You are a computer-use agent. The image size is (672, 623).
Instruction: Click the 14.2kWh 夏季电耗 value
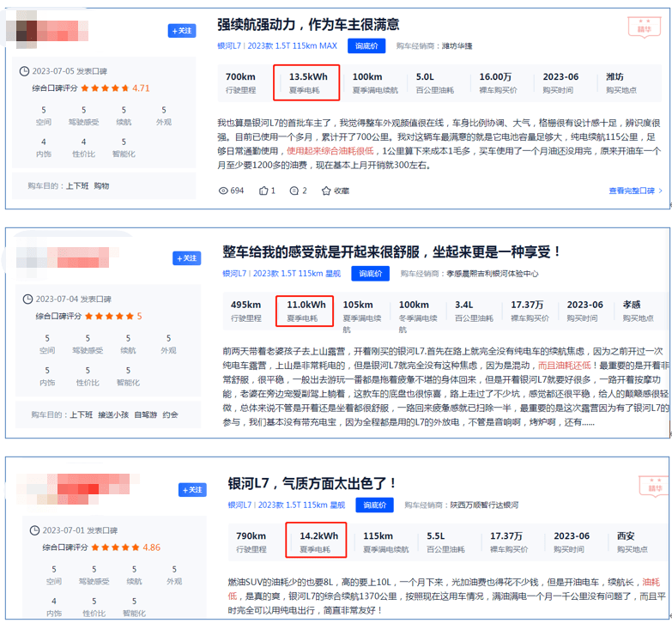pyautogui.click(x=319, y=536)
